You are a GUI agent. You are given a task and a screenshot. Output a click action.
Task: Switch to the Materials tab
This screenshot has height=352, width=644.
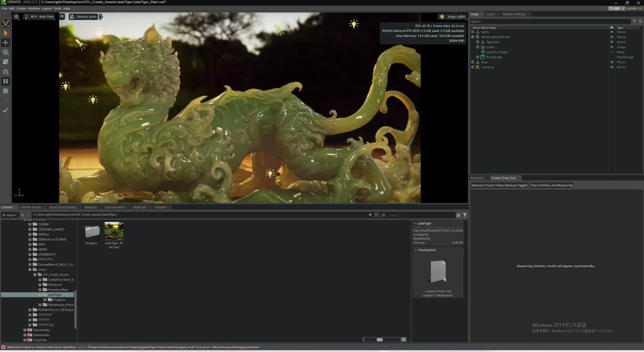[x=140, y=207]
